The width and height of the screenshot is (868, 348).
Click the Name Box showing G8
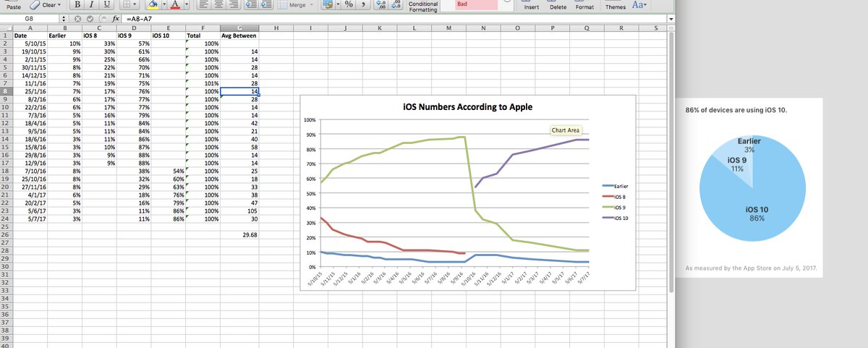[x=29, y=17]
